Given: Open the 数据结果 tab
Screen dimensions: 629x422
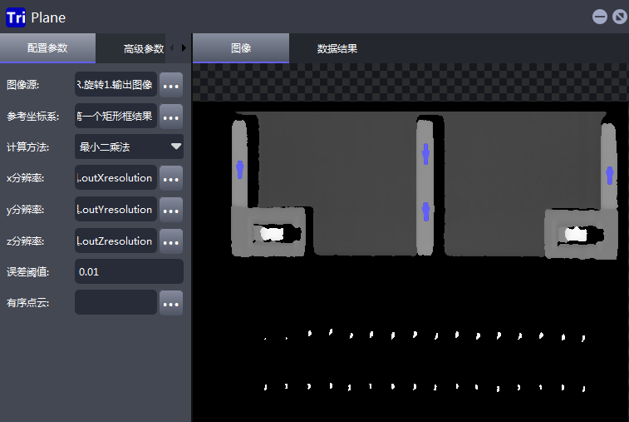Looking at the screenshot, I should [337, 48].
